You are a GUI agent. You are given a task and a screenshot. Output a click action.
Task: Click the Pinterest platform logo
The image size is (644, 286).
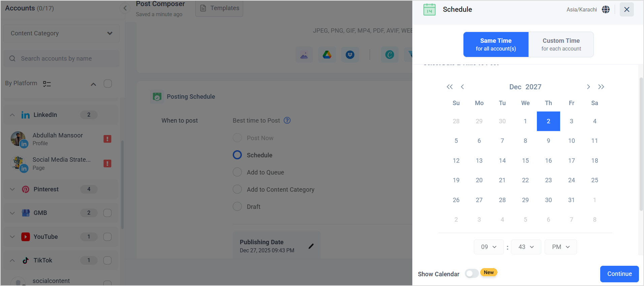(26, 189)
